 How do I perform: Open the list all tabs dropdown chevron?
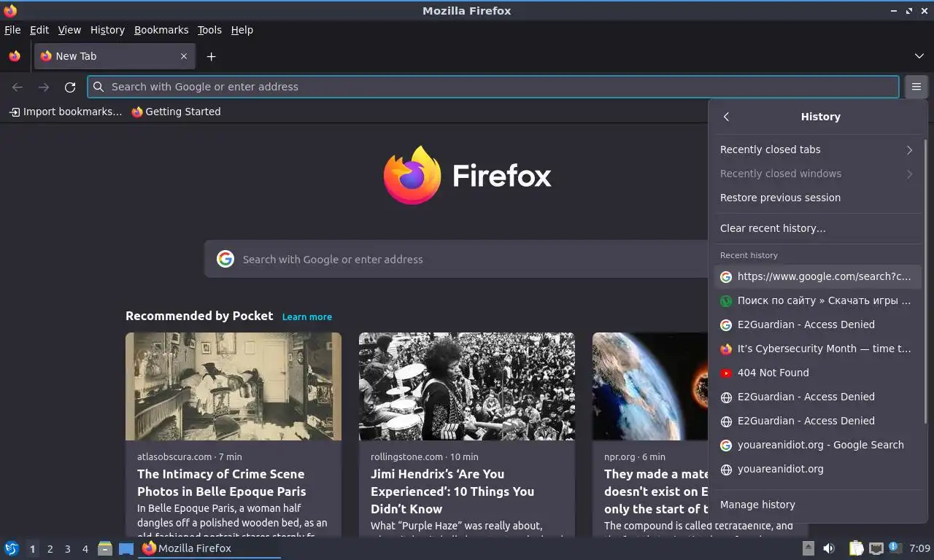[919, 56]
